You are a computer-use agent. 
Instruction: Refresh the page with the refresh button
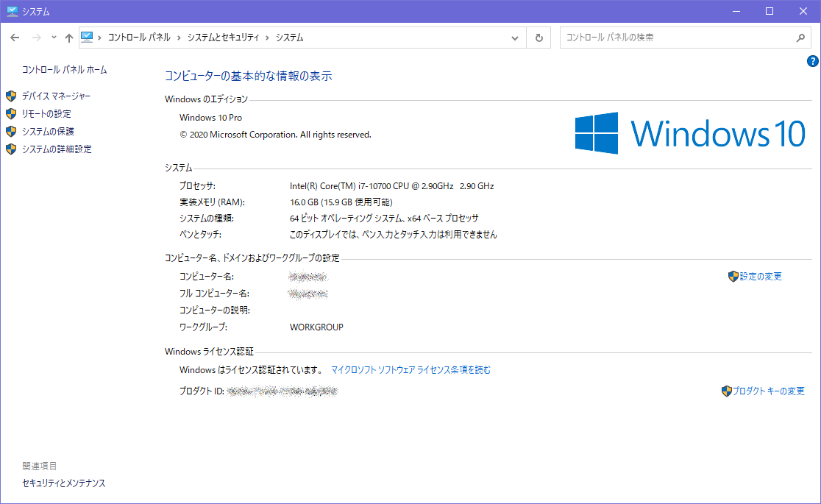click(x=539, y=38)
